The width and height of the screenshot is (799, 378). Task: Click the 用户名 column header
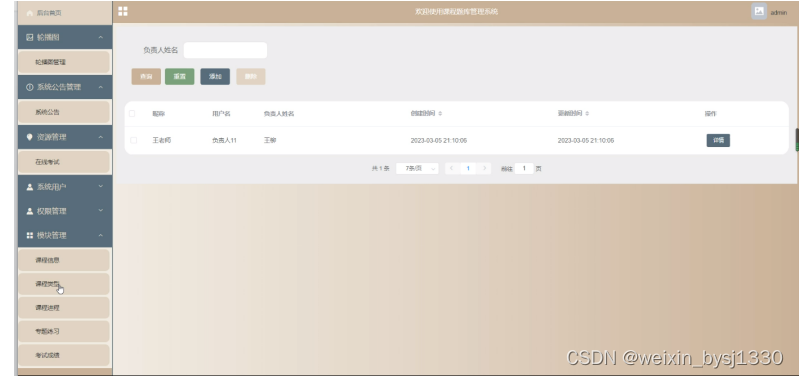click(221, 114)
